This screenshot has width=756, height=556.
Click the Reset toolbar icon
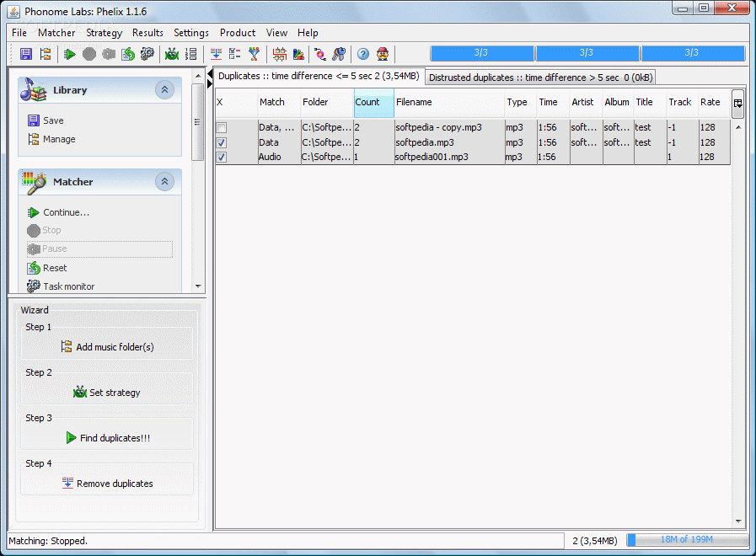128,54
